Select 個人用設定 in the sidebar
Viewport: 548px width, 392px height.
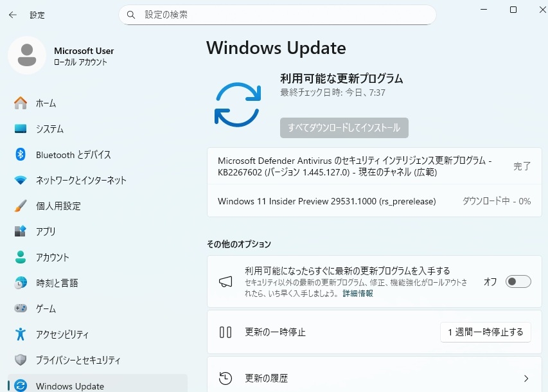click(x=98, y=206)
